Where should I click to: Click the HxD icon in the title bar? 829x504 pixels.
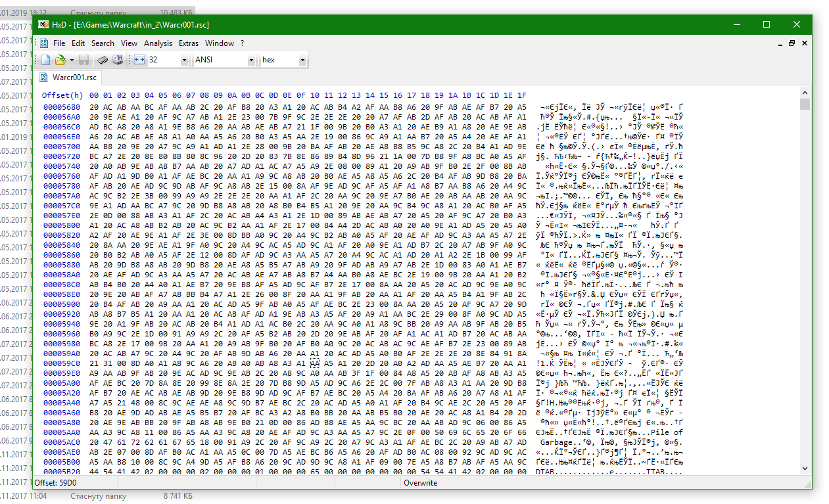tap(43, 24)
